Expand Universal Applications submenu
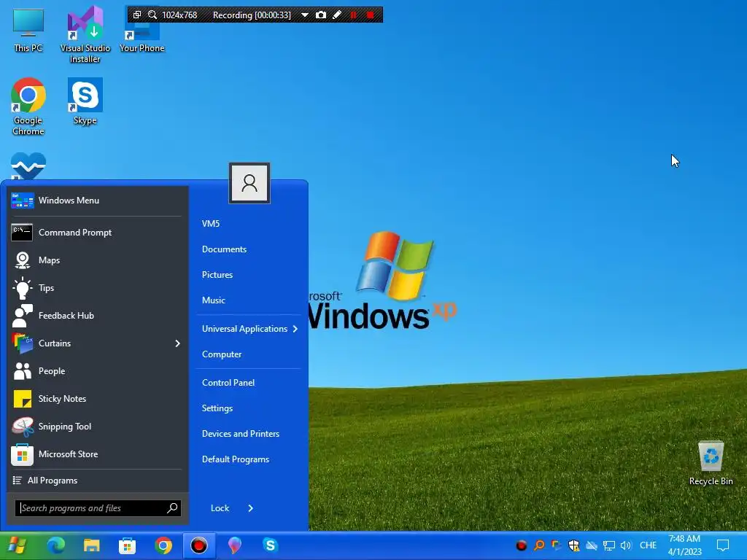 249,329
